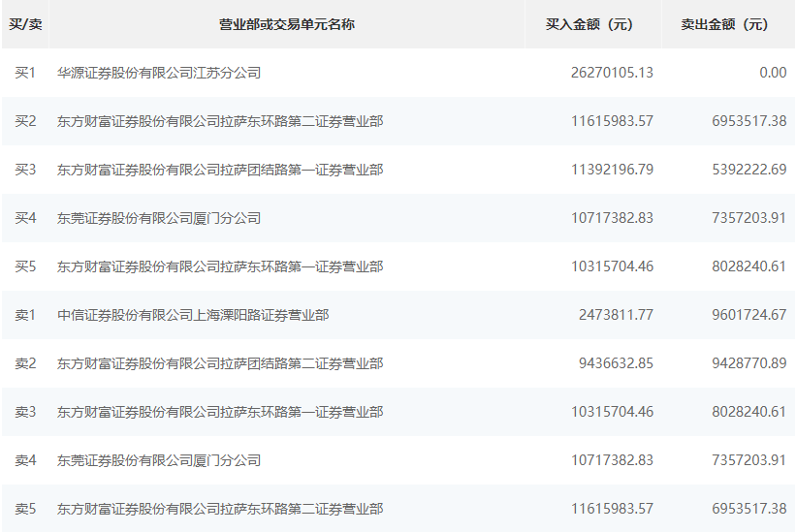Click 6953517.38 in the 卖5 row
Screen dimensions: 796x532
click(748, 509)
